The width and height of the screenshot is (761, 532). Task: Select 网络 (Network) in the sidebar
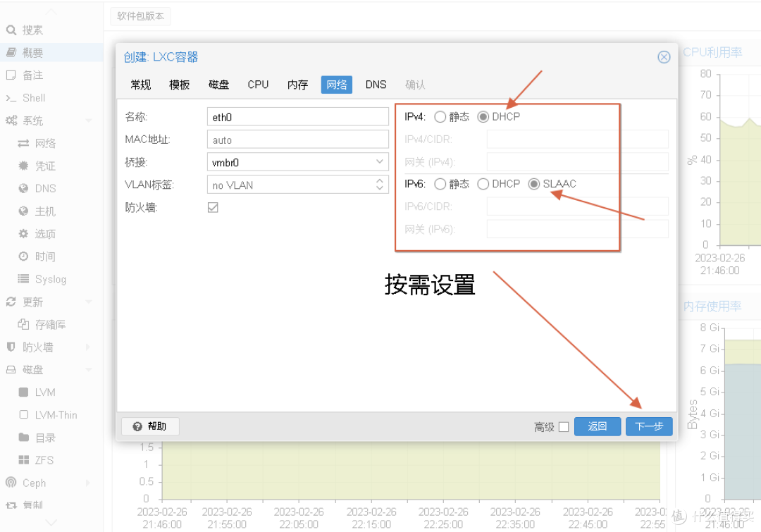(x=42, y=143)
